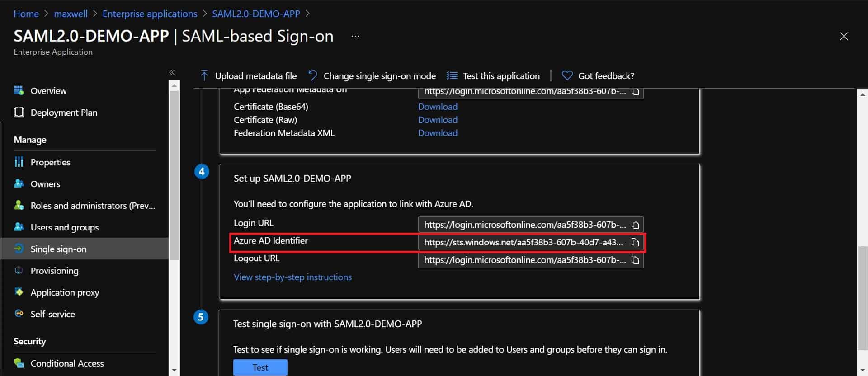Click the 'Enterprise Application' subtitle
Screen dimensions: 868x376
coord(53,52)
